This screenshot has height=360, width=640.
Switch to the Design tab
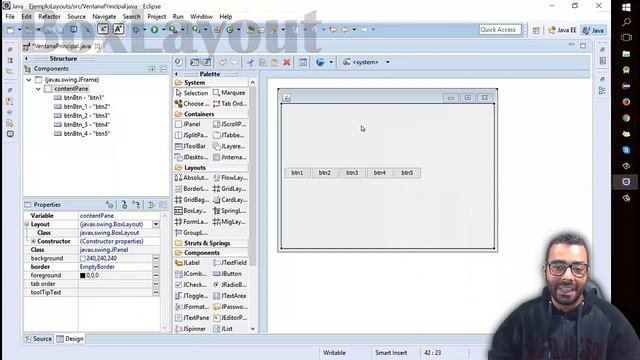70,339
